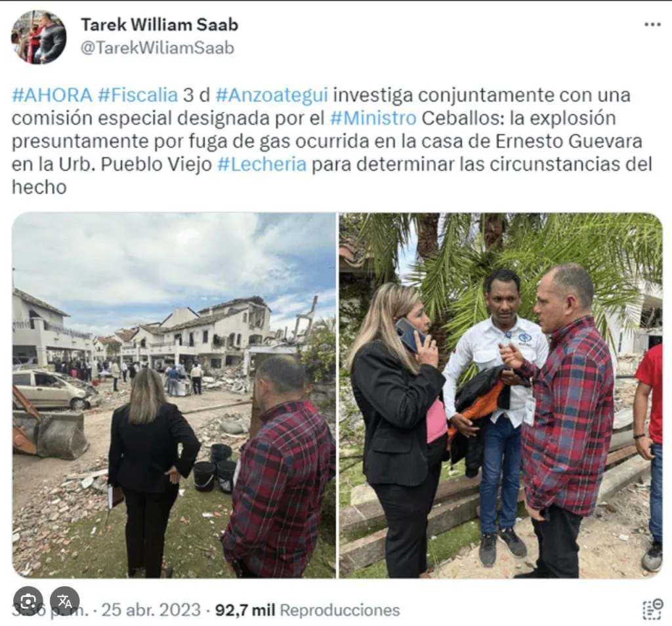Click the 92,7 mil view count

tap(245, 610)
